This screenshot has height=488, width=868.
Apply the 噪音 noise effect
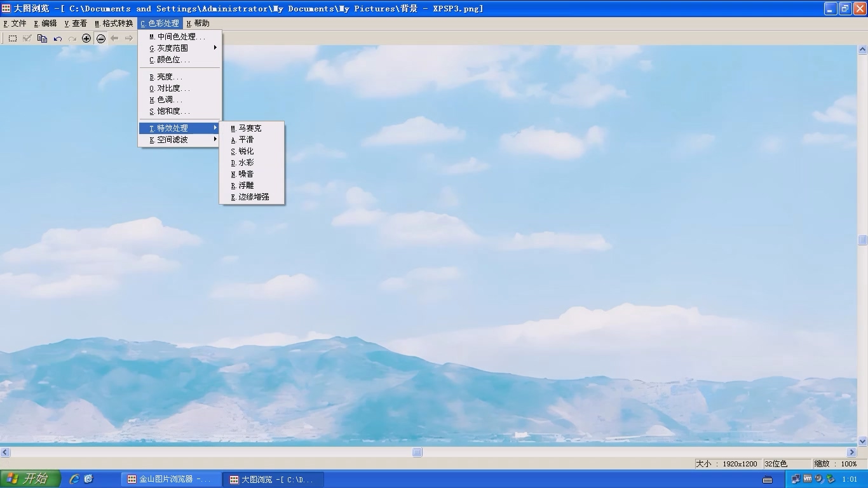(252, 174)
